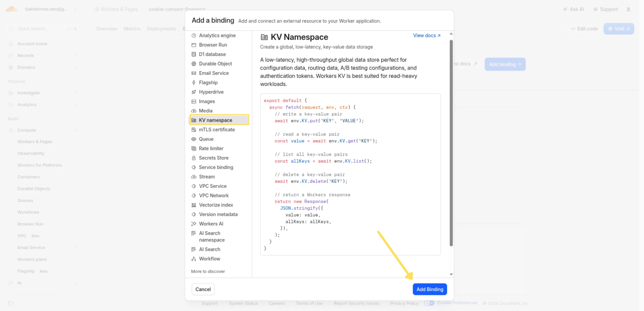The height and width of the screenshot is (311, 644).
Task: Open System Status footer link
Action: click(x=243, y=303)
